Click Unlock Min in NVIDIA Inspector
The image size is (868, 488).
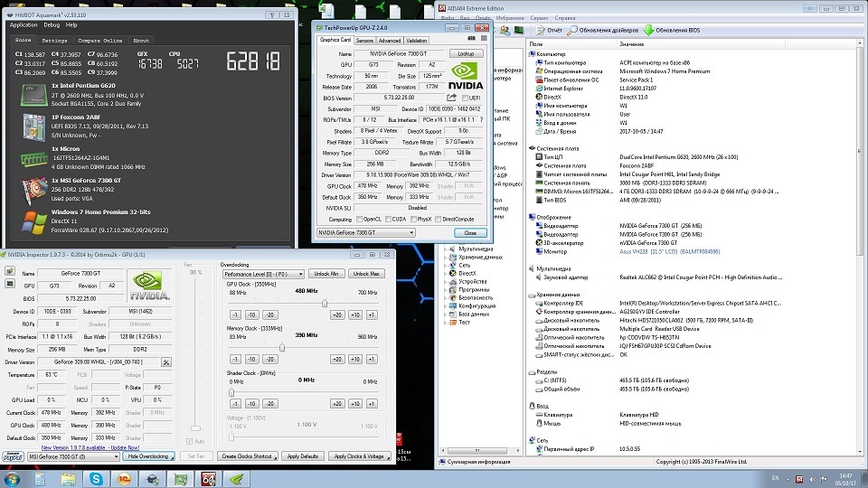tap(326, 274)
